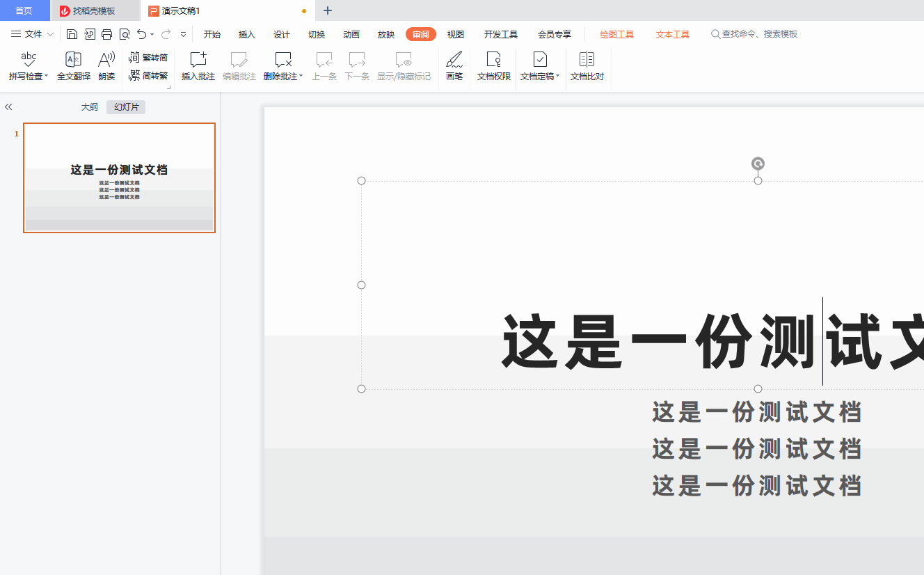Click the active 审阅 ribbon tab
924x575 pixels.
(421, 34)
